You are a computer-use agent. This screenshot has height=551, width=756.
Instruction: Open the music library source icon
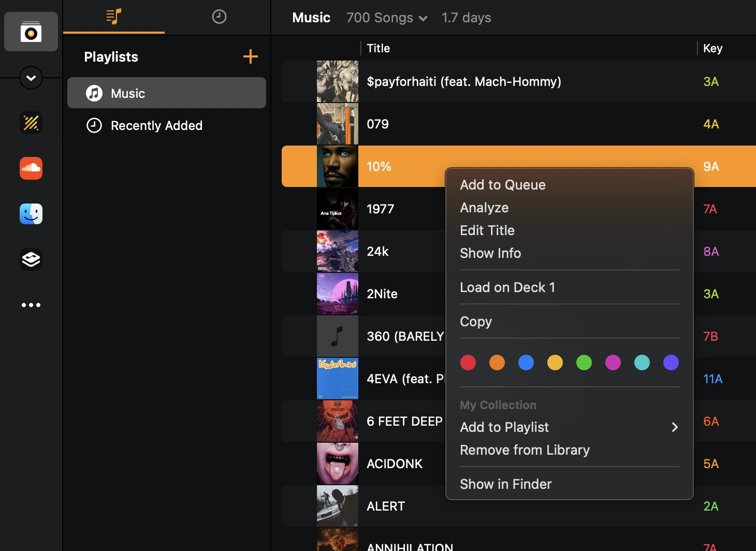pyautogui.click(x=31, y=32)
